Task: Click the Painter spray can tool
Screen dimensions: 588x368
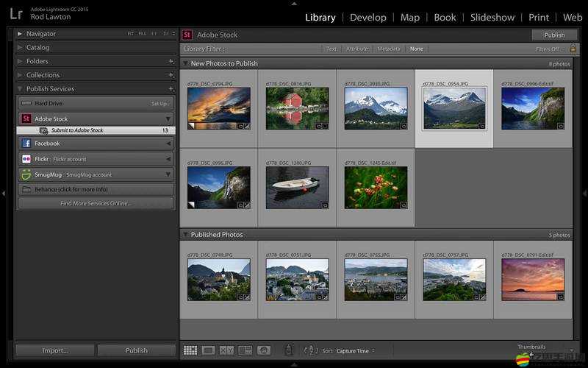Action: point(288,350)
